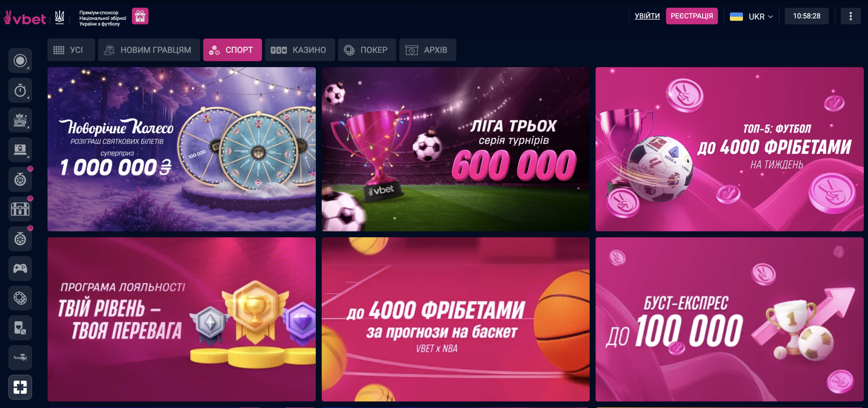Switch to the АРХІВ tab

coord(428,50)
